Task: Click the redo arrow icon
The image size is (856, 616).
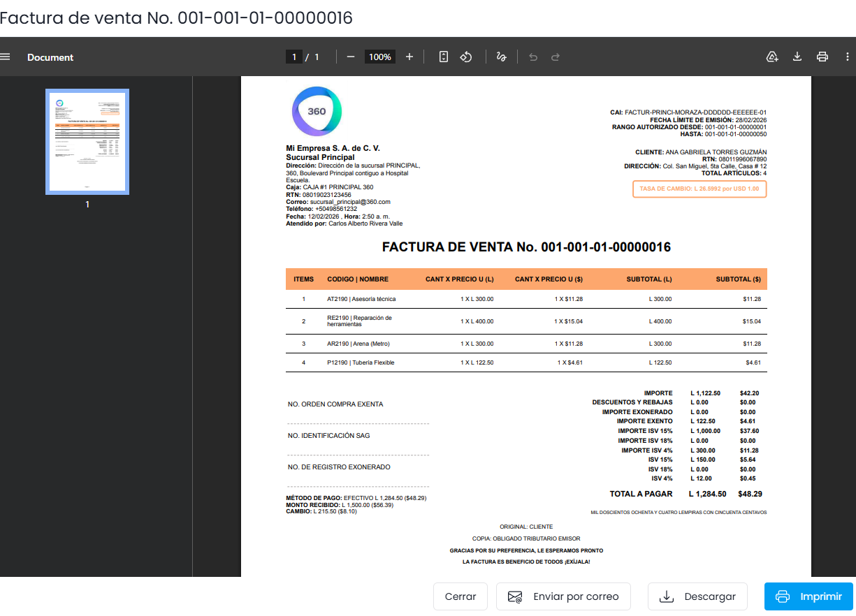Action: click(x=556, y=57)
